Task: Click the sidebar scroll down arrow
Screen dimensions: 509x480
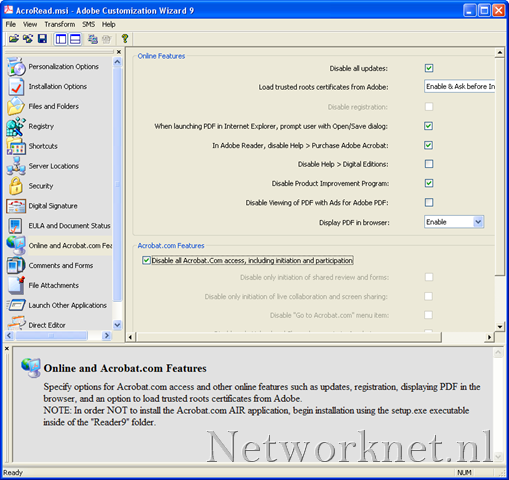Action: (117, 324)
